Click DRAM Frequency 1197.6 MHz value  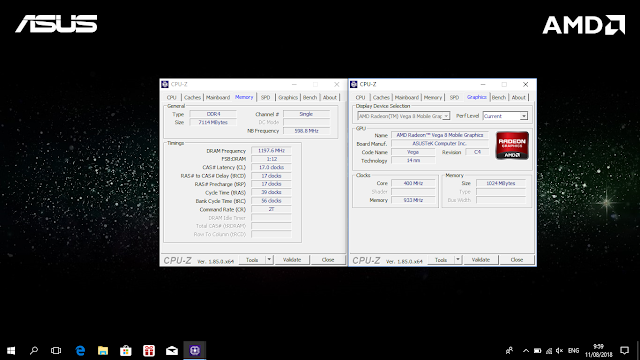pyautogui.click(x=271, y=151)
